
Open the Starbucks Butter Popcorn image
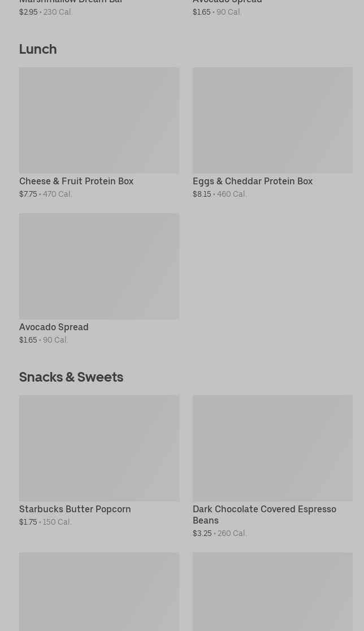[x=99, y=448]
